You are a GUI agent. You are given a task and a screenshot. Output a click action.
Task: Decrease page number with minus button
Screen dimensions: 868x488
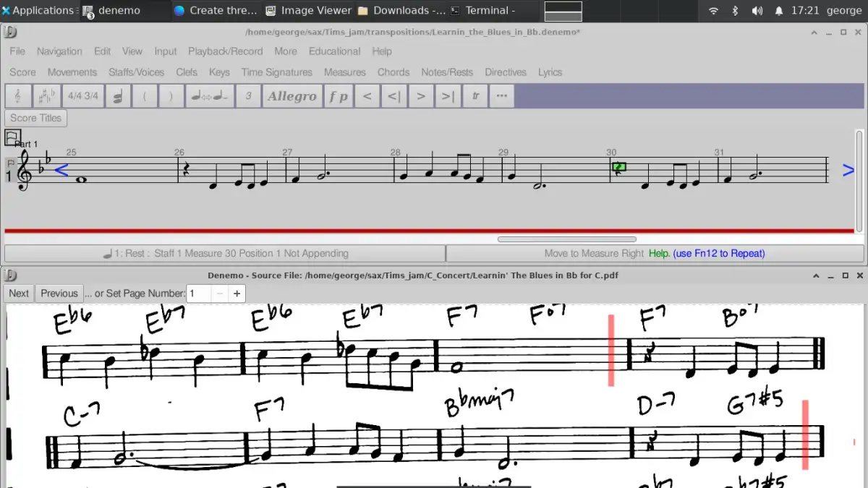[220, 294]
